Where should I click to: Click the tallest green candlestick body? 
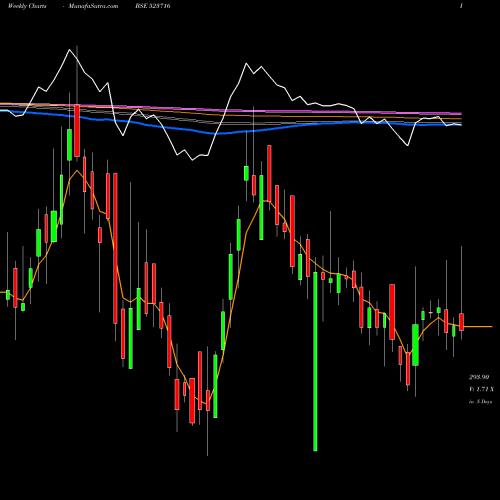tap(315, 361)
